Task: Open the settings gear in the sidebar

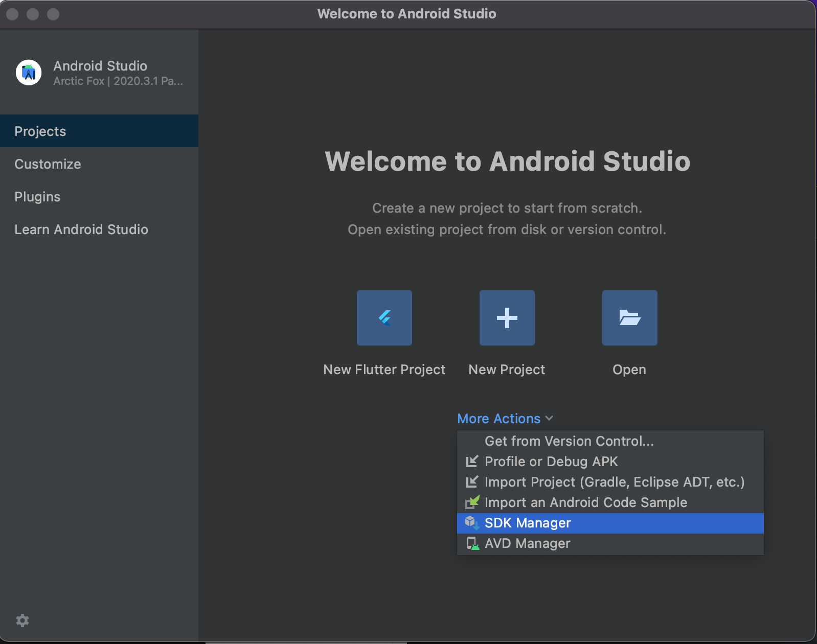Action: [22, 620]
